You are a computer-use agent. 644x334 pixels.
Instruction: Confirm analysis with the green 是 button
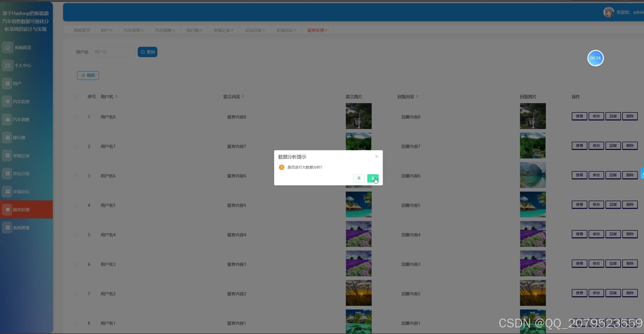pyautogui.click(x=373, y=178)
